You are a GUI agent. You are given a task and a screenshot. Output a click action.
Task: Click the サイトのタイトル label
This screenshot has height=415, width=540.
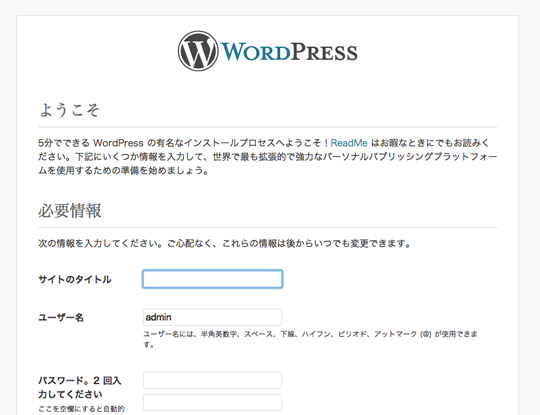[x=75, y=279]
